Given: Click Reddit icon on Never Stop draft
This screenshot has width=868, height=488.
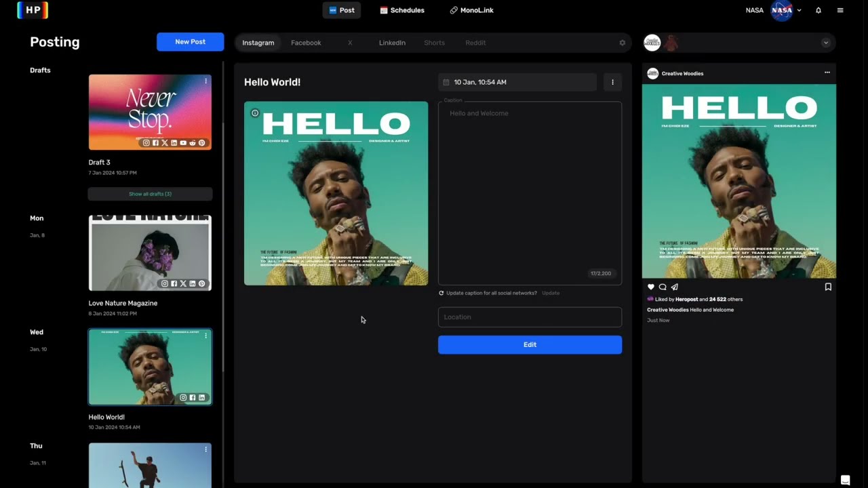Looking at the screenshot, I should tap(193, 143).
